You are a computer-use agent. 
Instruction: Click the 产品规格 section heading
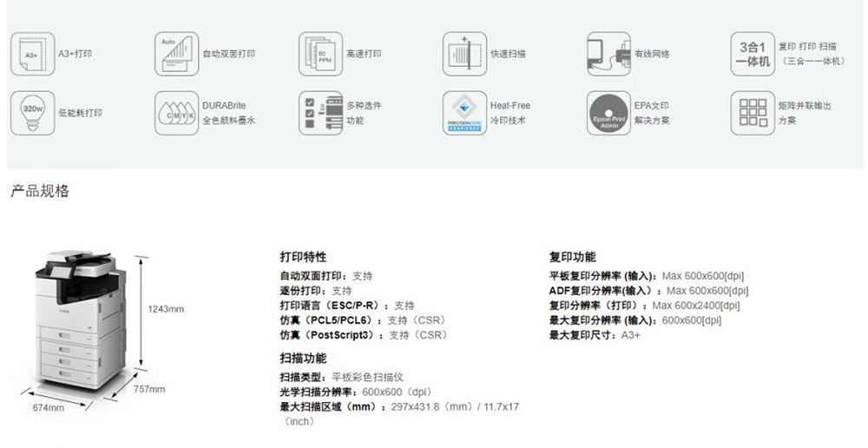[39, 191]
